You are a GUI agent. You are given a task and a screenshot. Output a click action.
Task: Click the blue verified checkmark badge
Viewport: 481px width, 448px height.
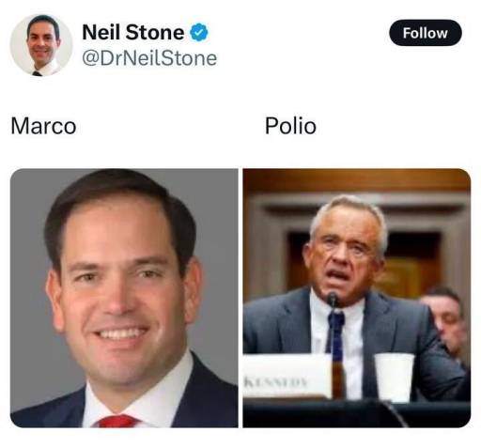[x=199, y=32]
